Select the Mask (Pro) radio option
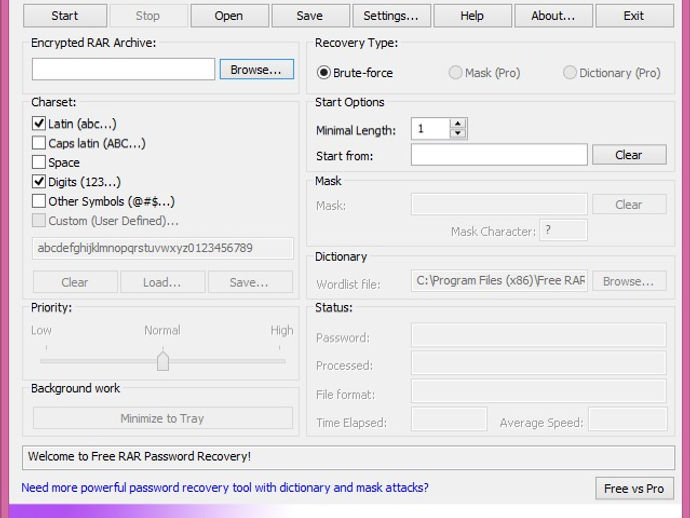The image size is (690, 518). tap(484, 73)
